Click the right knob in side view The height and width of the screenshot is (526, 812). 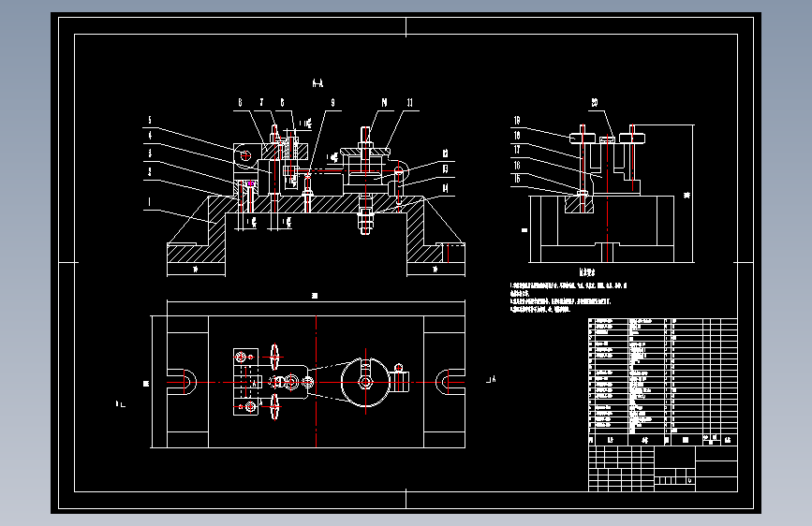pyautogui.click(x=632, y=138)
